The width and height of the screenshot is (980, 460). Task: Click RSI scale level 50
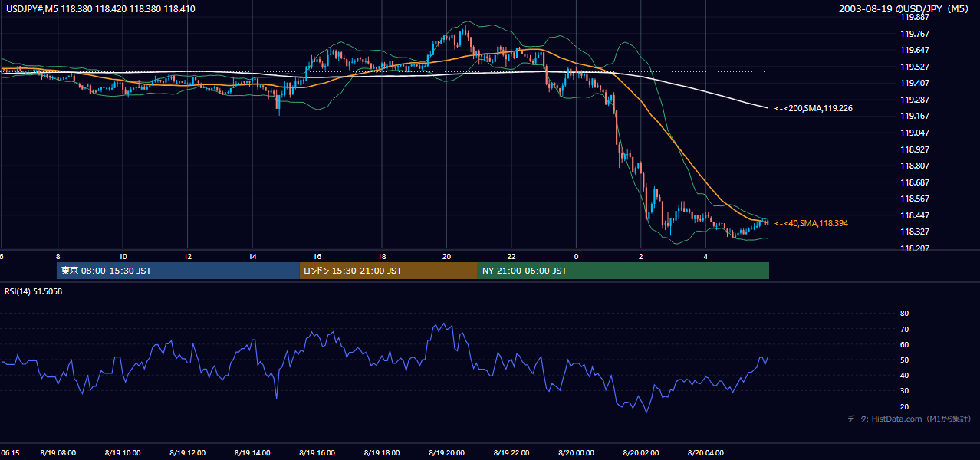pyautogui.click(x=904, y=360)
